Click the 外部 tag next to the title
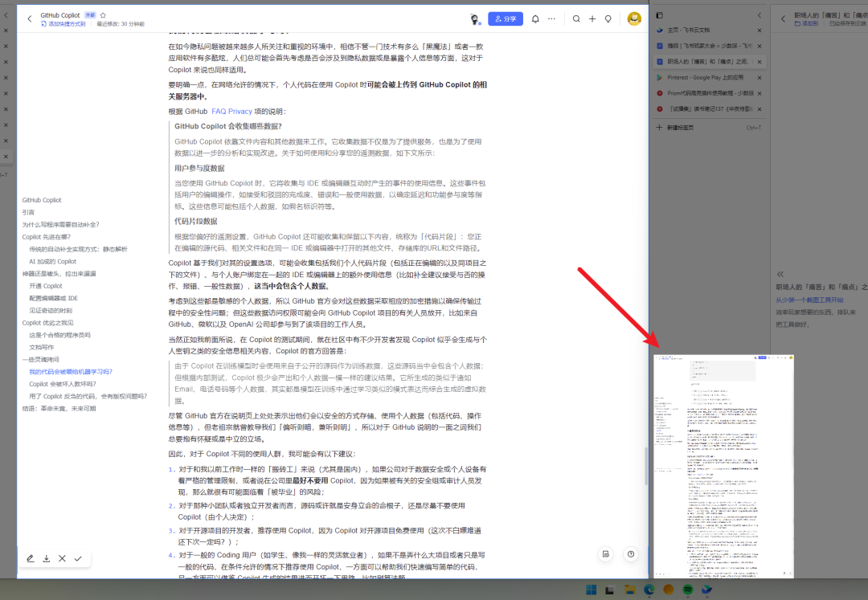Viewport: 868px width, 600px height. point(90,15)
